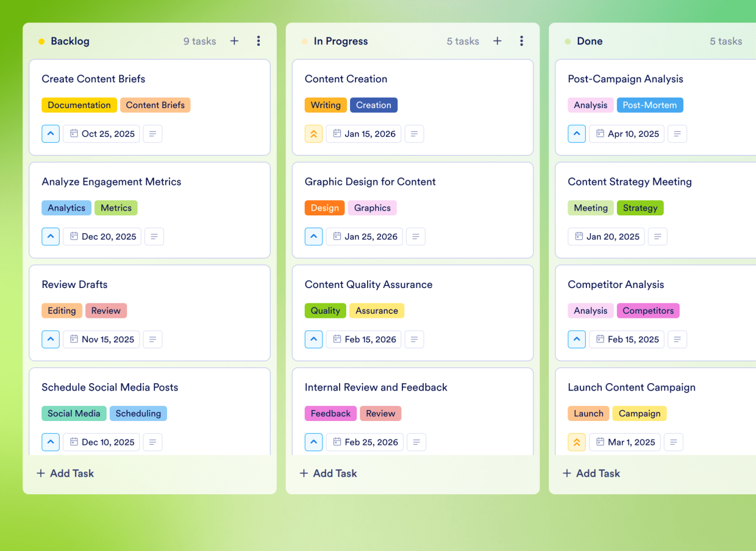Screen dimensions: 756x551
Task: Toggle priority on Graphic Design for Content
Action: pos(313,236)
